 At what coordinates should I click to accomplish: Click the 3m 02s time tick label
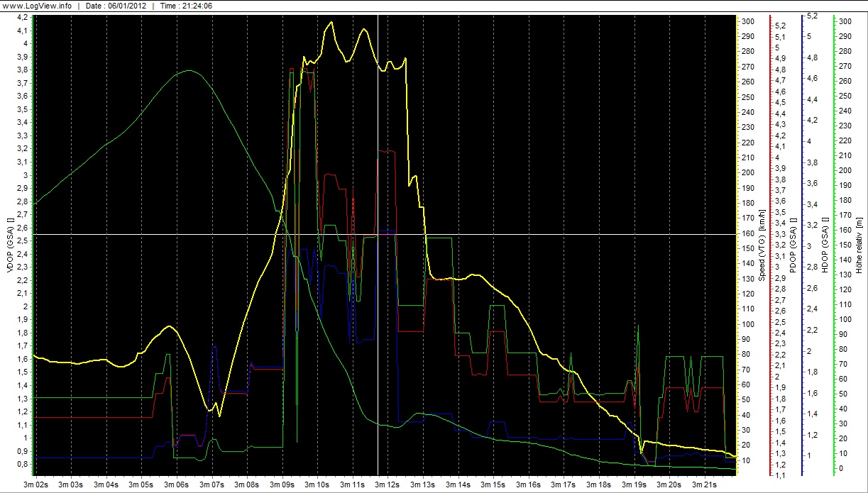click(35, 484)
